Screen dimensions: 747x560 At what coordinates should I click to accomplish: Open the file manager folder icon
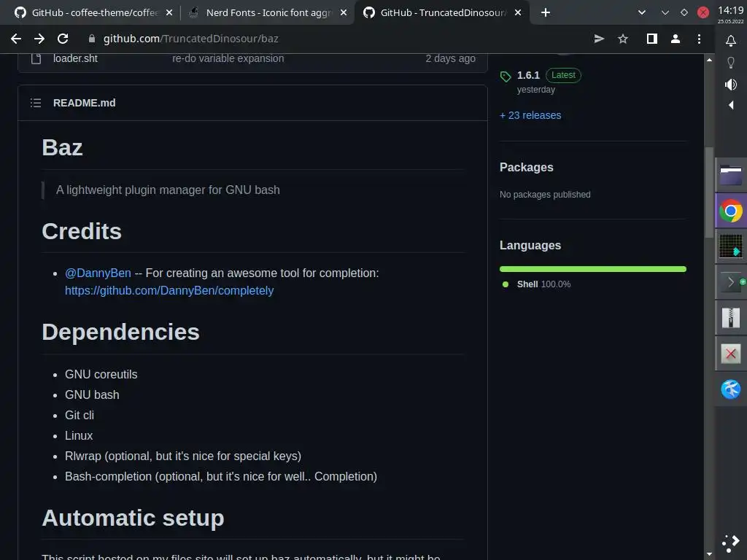click(730, 175)
